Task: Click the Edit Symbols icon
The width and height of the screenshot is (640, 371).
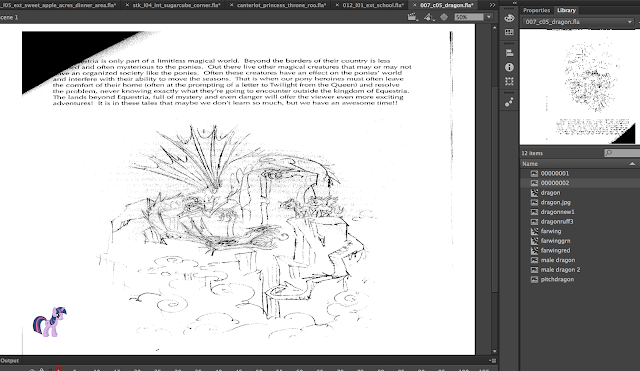Action: coord(428,17)
